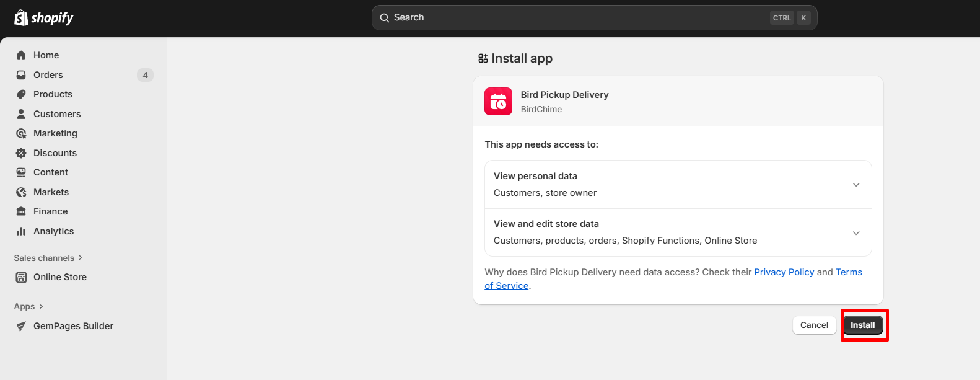Click the Shopify logo in the header
980x380 pixels.
(x=43, y=18)
